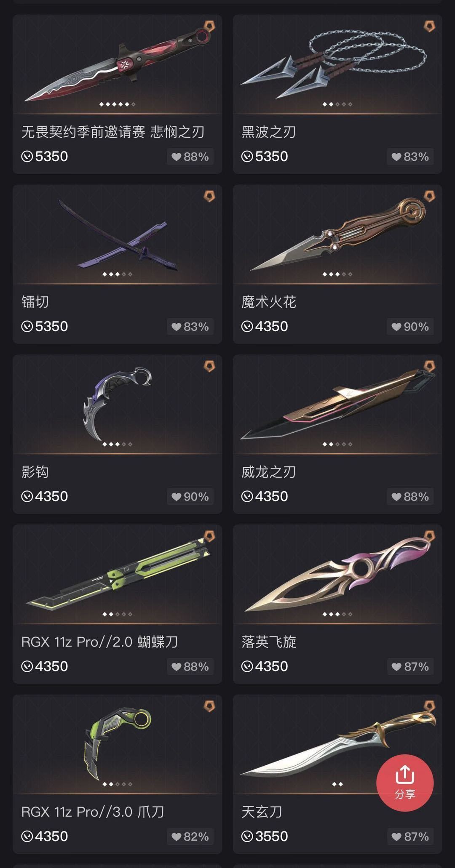Select the 影钩 karambit image
The image size is (455, 868).
[117, 403]
